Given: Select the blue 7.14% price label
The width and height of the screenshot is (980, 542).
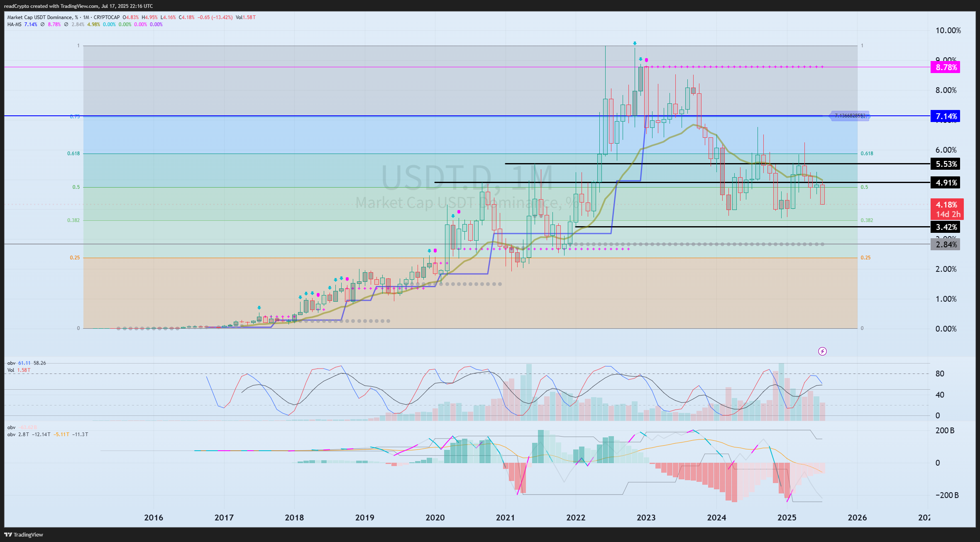Looking at the screenshot, I should (946, 116).
